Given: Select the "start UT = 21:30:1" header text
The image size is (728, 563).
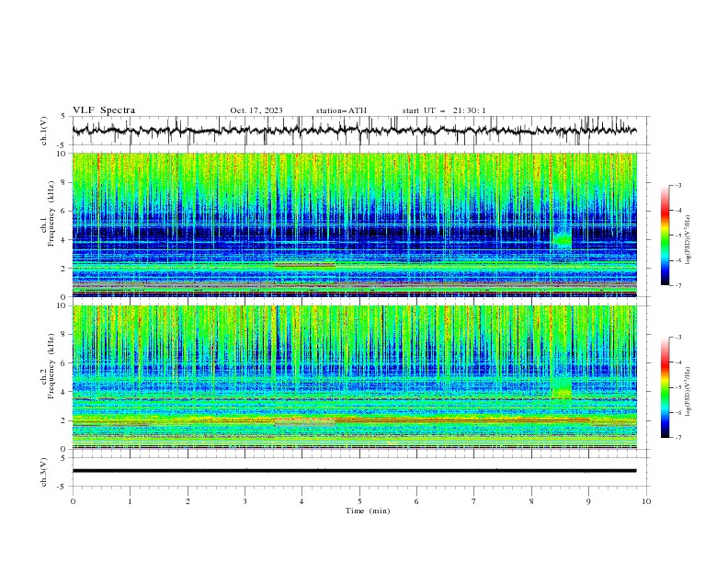Looking at the screenshot, I should pyautogui.click(x=444, y=110).
